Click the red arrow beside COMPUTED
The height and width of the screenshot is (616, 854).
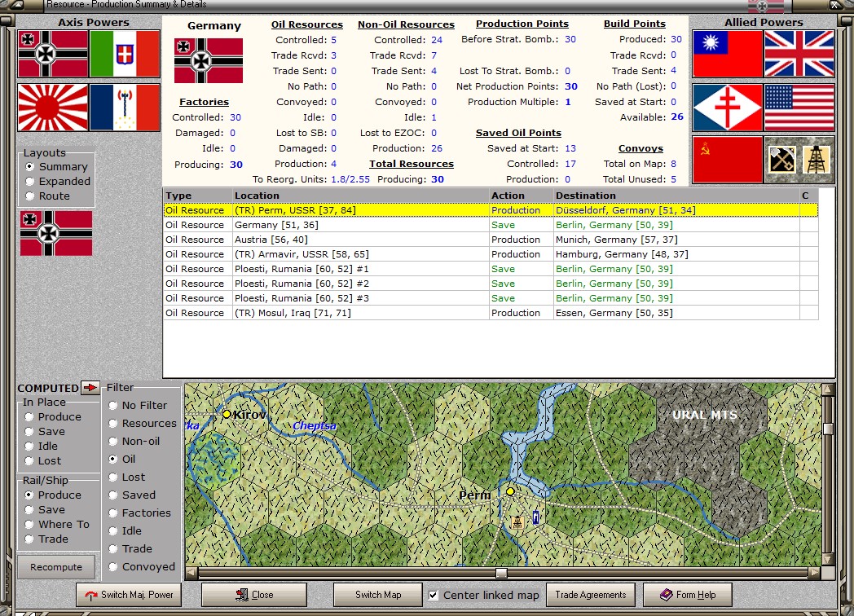90,388
